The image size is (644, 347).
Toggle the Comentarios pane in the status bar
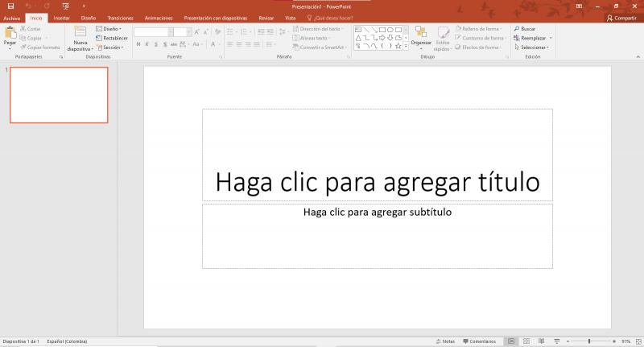(x=479, y=341)
